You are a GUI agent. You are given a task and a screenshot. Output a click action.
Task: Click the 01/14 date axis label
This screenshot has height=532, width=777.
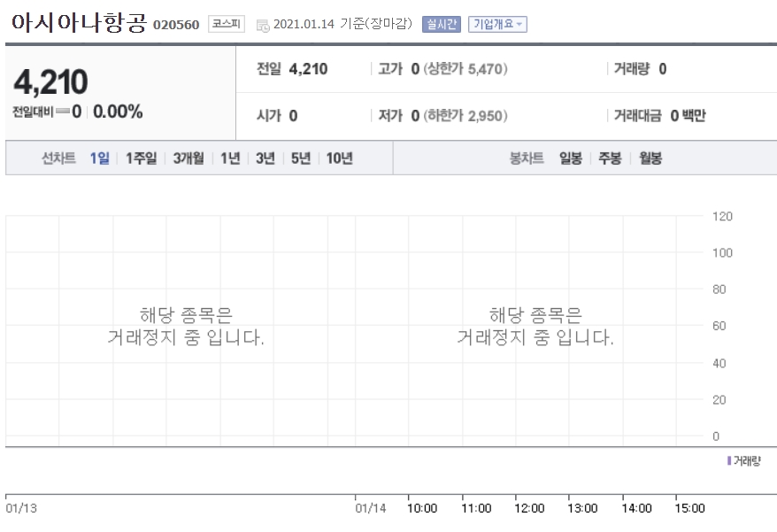click(x=371, y=508)
